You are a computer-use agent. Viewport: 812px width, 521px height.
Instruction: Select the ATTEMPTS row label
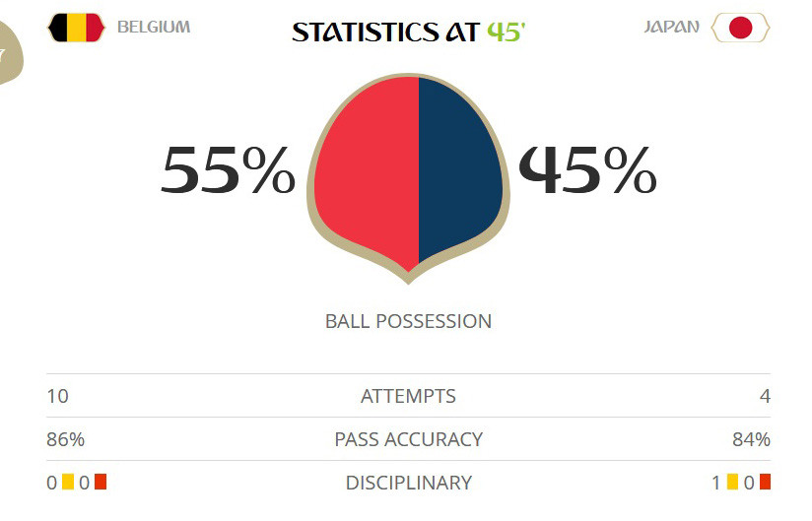point(408,397)
